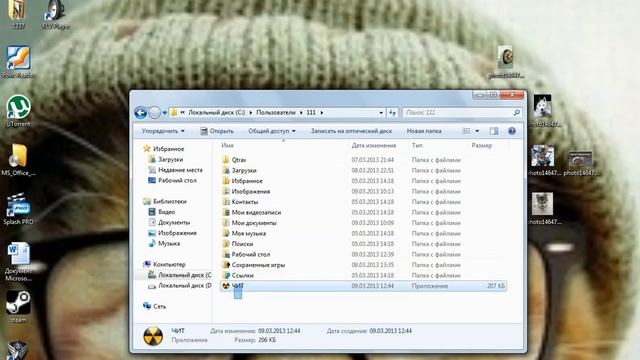Sort by the 'Имя' column header

coord(227,145)
